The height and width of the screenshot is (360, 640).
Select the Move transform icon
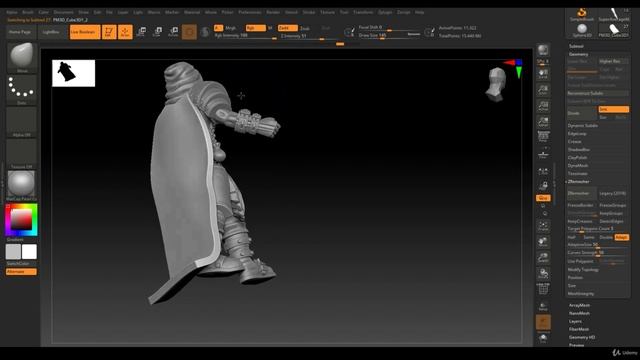[141, 32]
